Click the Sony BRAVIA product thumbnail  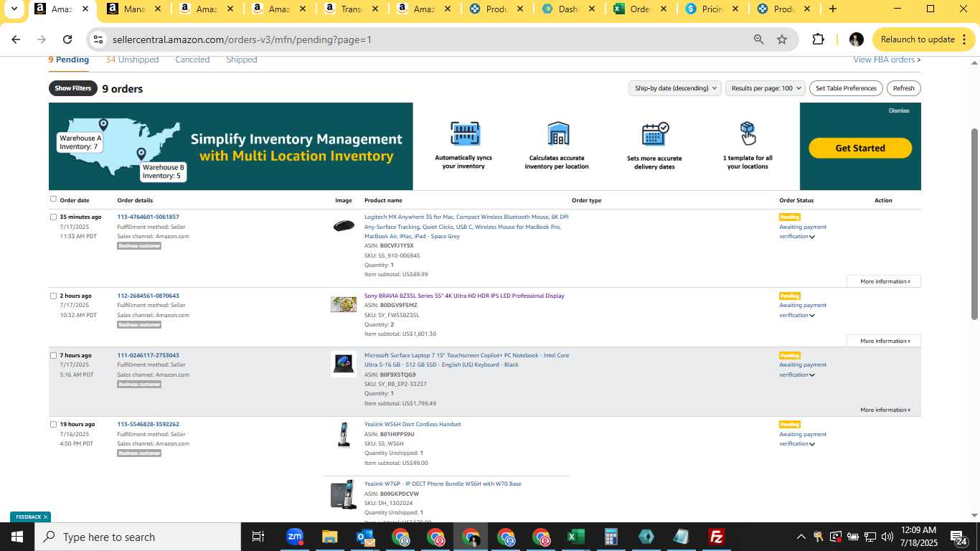point(344,305)
